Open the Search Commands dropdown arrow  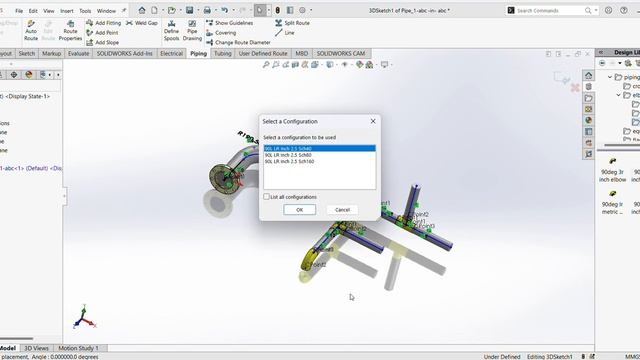pos(596,11)
